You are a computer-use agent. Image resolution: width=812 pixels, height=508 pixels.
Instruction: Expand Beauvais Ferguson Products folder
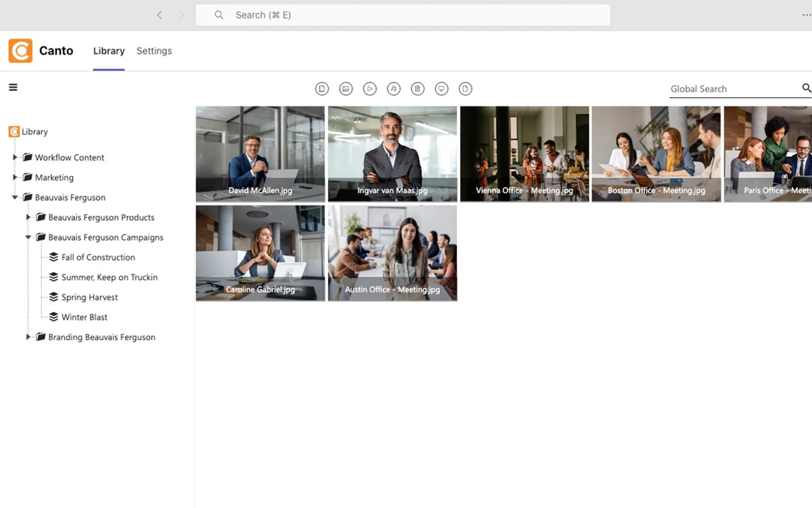coord(28,217)
